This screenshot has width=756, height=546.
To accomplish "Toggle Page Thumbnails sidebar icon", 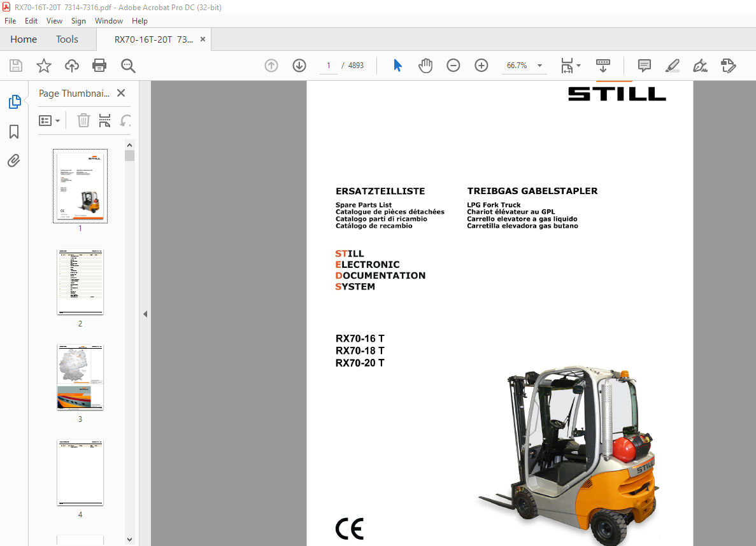I will [15, 102].
